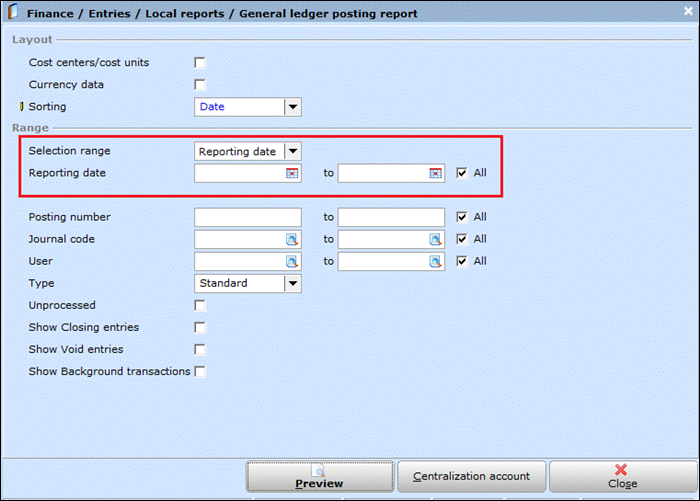
Task: Click the book icon in title bar
Action: tap(13, 12)
